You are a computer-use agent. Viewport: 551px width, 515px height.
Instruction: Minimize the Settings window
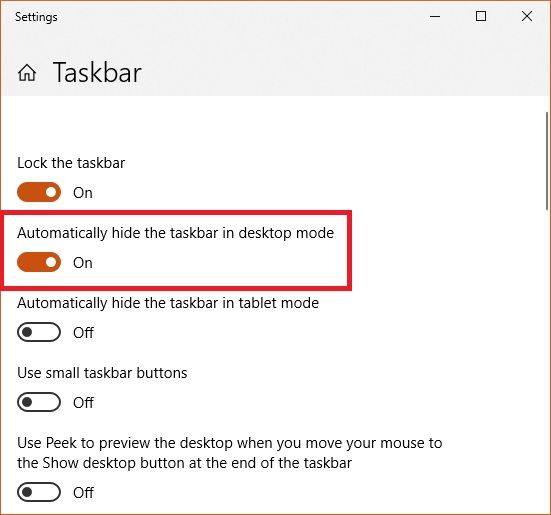(x=435, y=16)
